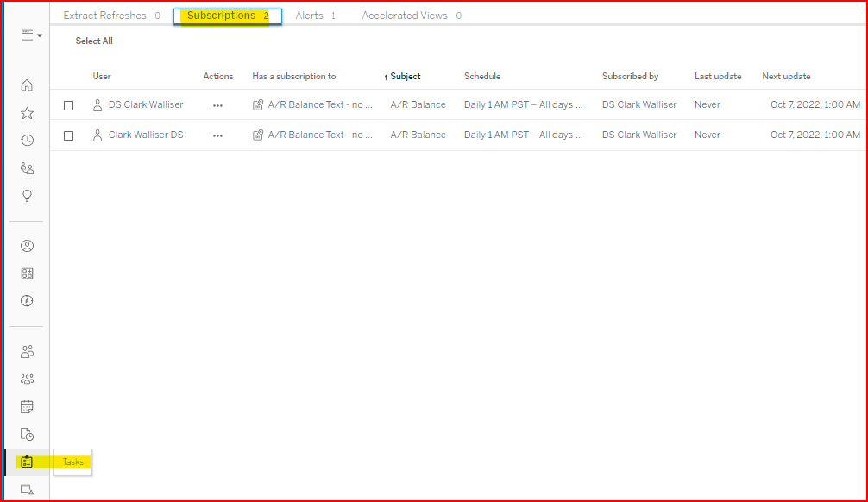Open Schedules using the calendar icon
Image resolution: width=868 pixels, height=502 pixels.
click(27, 406)
